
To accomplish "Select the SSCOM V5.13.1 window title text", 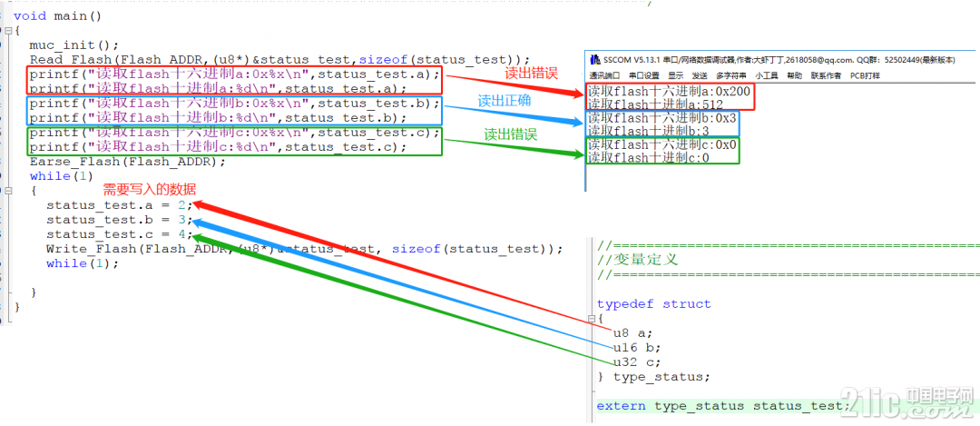I will [x=779, y=60].
